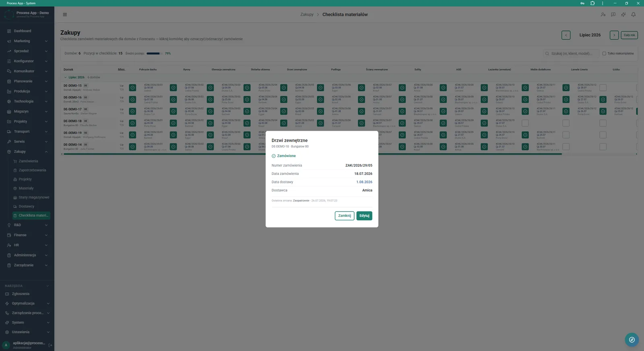Click the Transport truck icon
Image resolution: width=644 pixels, height=351 pixels.
(9, 131)
